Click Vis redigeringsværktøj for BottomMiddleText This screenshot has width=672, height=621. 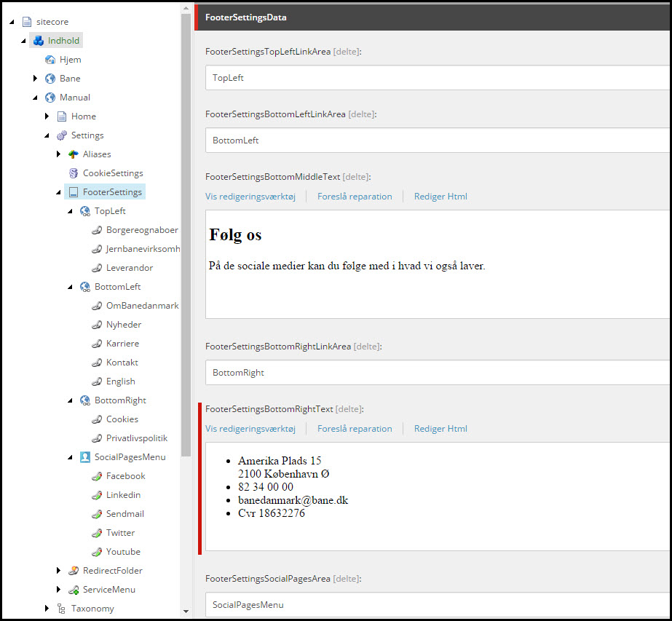pyautogui.click(x=250, y=197)
